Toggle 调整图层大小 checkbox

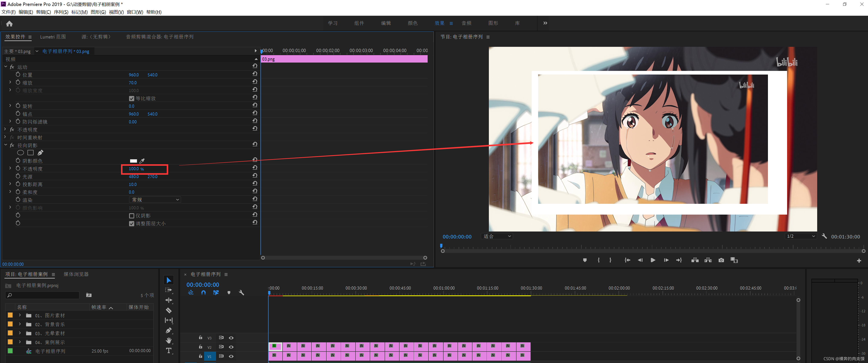(132, 223)
